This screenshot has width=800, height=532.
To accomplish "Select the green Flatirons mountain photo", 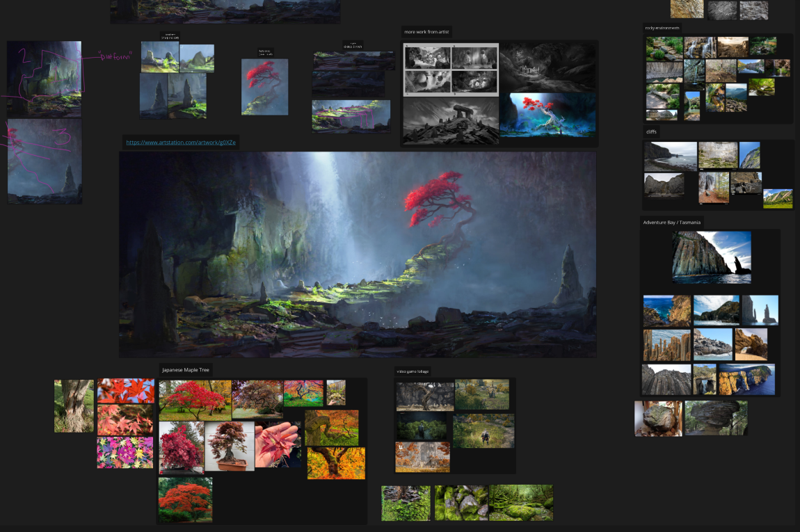I will (778, 199).
